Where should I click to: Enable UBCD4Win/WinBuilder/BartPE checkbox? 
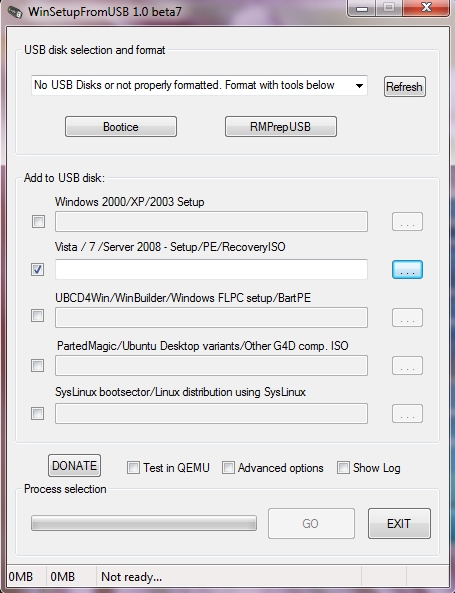[37, 315]
